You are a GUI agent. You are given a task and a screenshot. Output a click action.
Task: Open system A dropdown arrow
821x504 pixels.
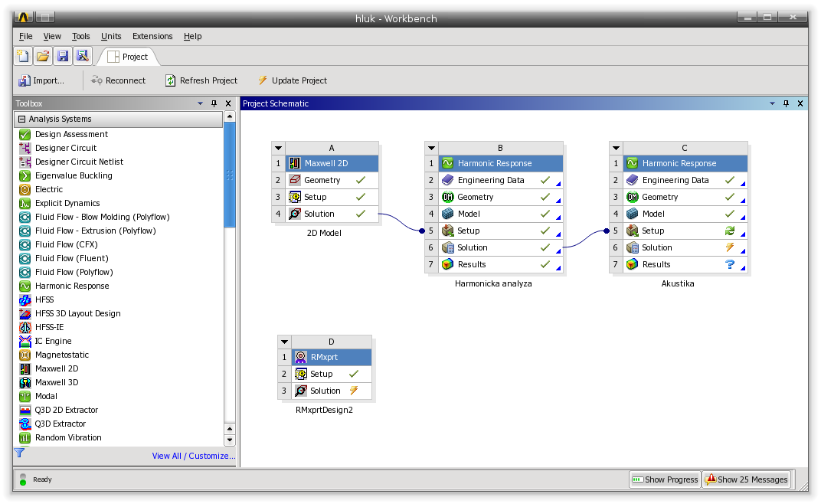(279, 149)
